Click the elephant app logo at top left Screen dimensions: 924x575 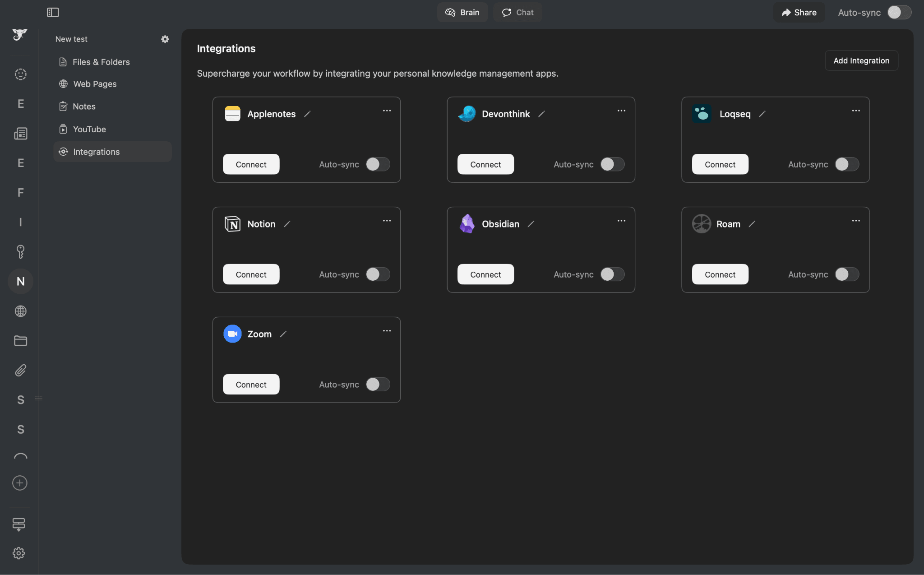(x=20, y=35)
